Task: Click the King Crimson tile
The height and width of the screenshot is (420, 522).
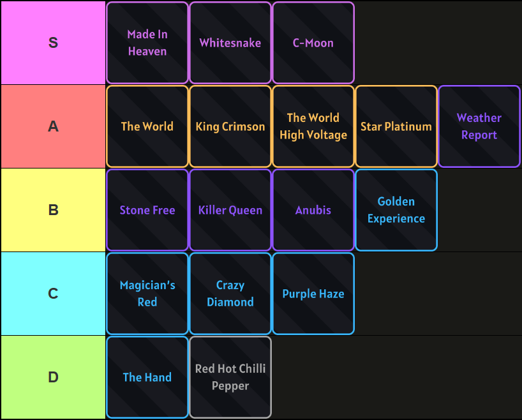Action: coord(230,126)
